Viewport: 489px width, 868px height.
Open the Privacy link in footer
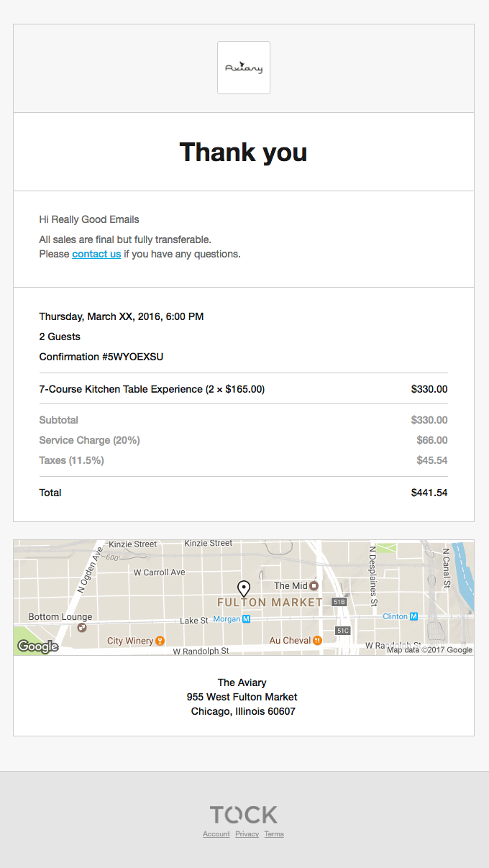(247, 833)
